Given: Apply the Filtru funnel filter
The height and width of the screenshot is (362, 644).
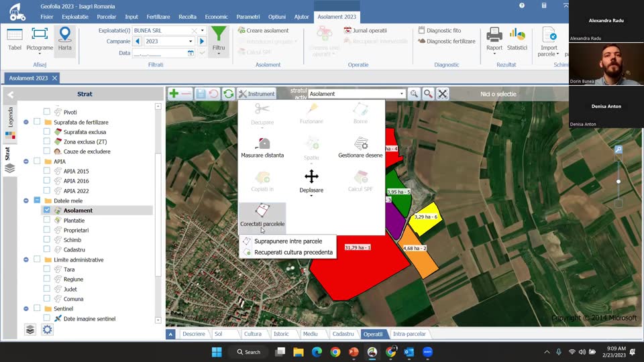Looking at the screenshot, I should [x=219, y=41].
